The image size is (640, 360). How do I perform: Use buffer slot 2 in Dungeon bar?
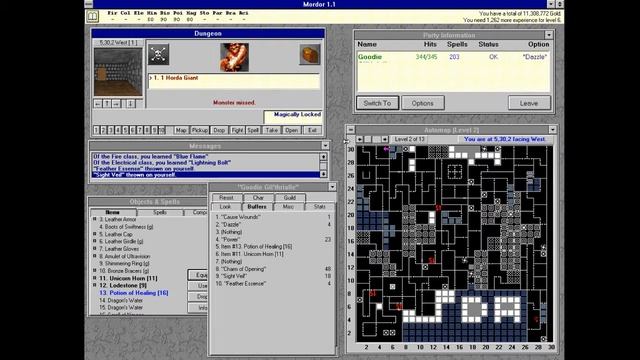[103, 130]
